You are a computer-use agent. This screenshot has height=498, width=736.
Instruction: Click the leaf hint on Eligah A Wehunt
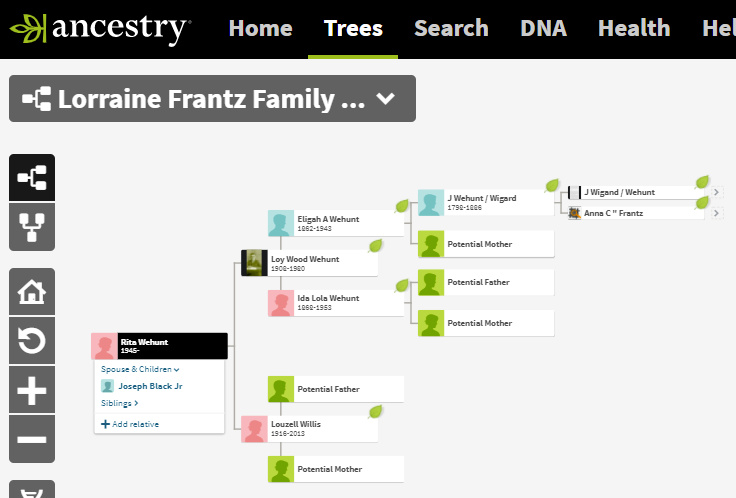pos(402,205)
